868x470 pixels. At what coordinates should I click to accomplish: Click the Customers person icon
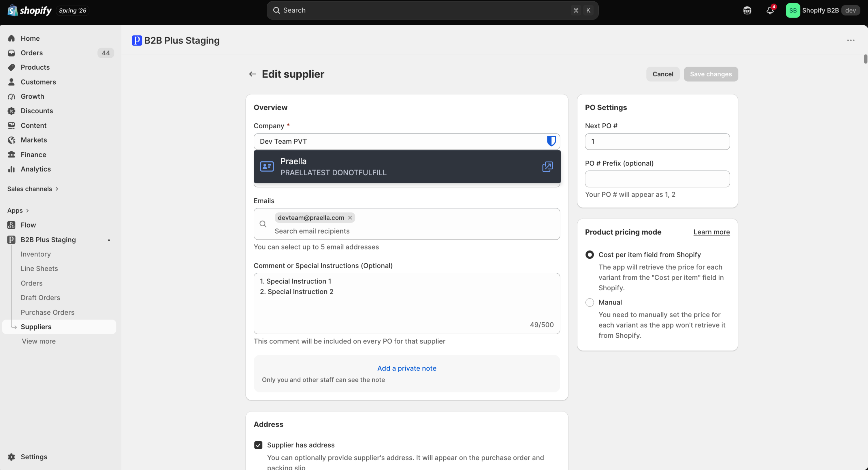point(12,82)
